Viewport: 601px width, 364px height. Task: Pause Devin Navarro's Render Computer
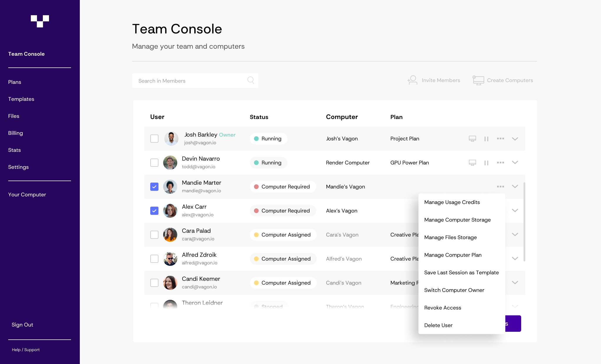pyautogui.click(x=486, y=163)
